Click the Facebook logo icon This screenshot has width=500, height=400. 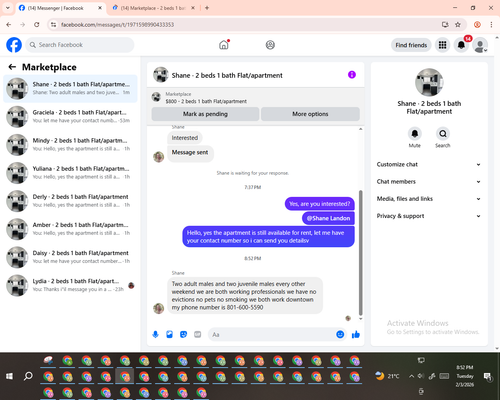14,45
